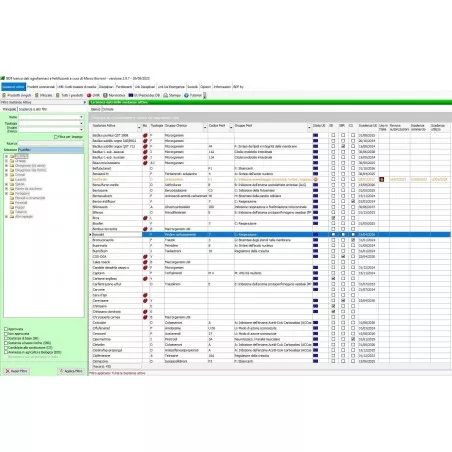Screen dimensions: 452x452
Task: Open Tutti i prodotti toolbar icon
Action: 58,95
